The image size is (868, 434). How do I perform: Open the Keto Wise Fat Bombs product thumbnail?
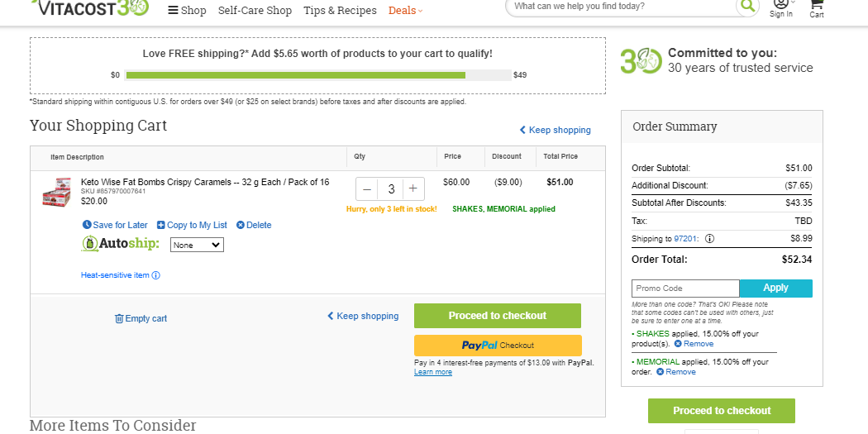[56, 192]
